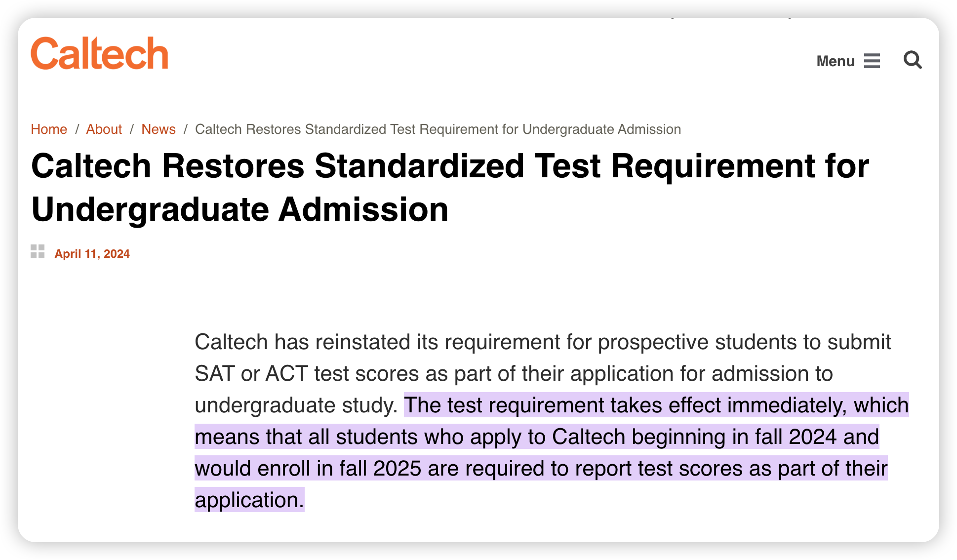Click the current page breadcrumb title
The height and width of the screenshot is (560, 957).
[x=438, y=129]
